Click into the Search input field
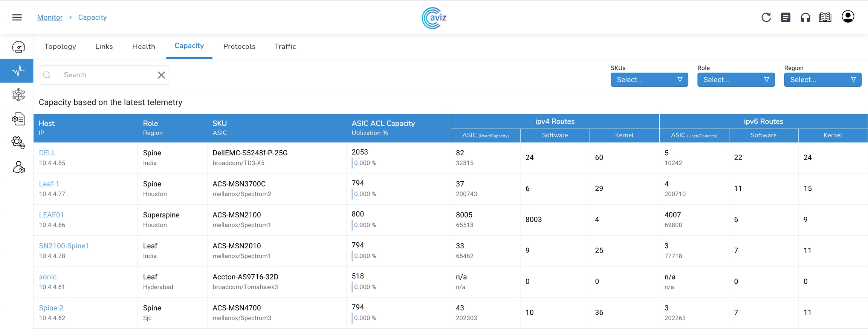The image size is (868, 329). (x=105, y=75)
